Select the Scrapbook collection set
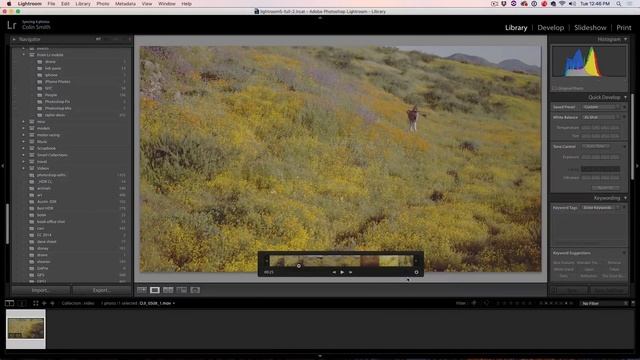This screenshot has height=360, width=640. pos(47,148)
